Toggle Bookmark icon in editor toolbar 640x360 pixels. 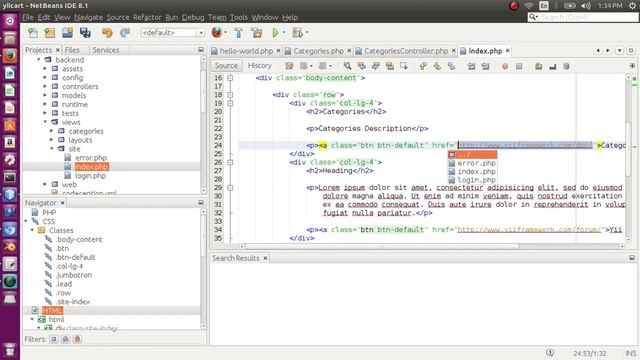tap(451, 66)
